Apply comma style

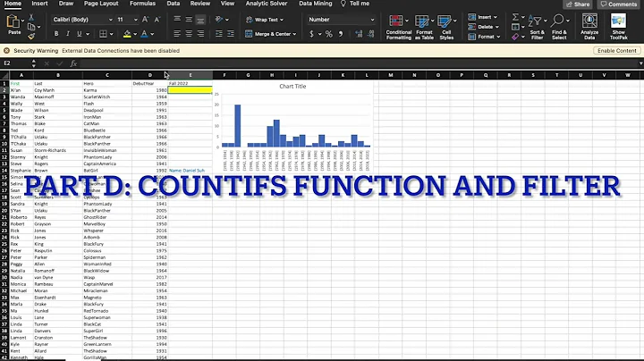pyautogui.click(x=341, y=34)
